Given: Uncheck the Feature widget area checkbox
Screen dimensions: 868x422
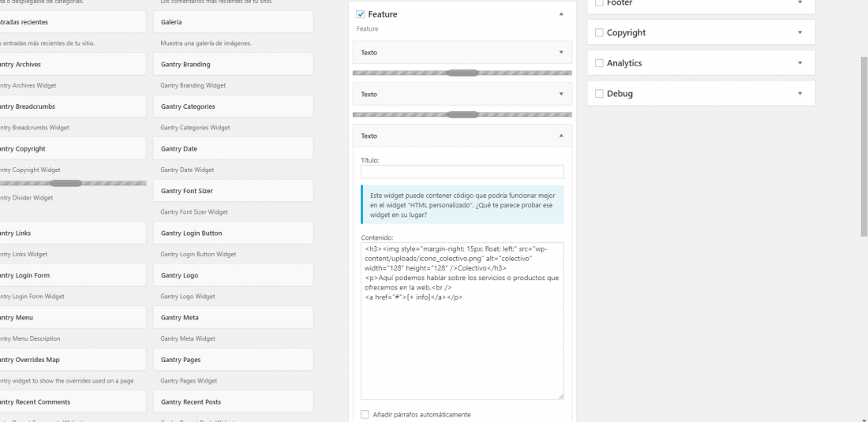Looking at the screenshot, I should pyautogui.click(x=361, y=14).
